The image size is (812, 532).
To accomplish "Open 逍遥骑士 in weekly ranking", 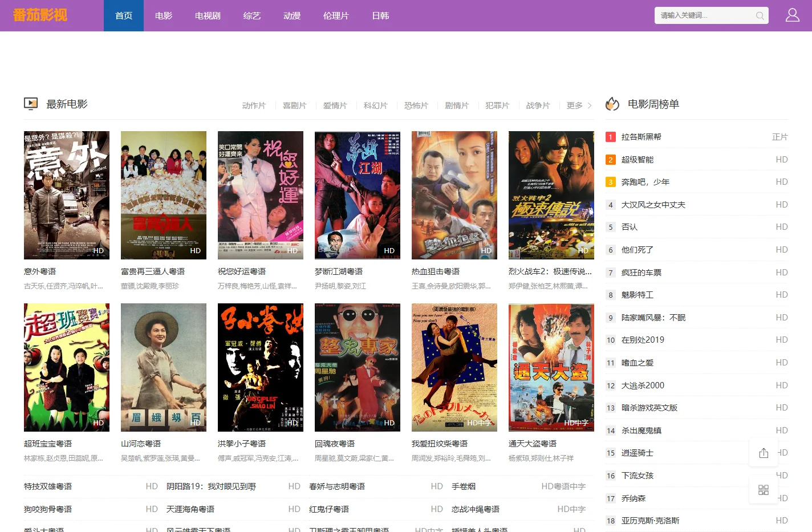I will (638, 453).
